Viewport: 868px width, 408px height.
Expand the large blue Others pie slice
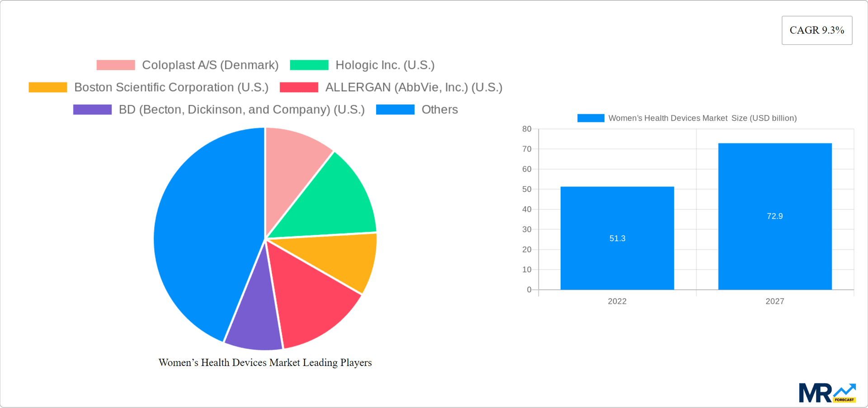coord(203,226)
